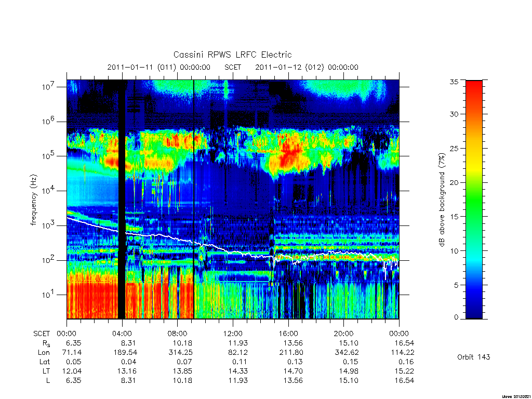Click the Lon value 314.25
532x399 pixels.
(x=180, y=353)
